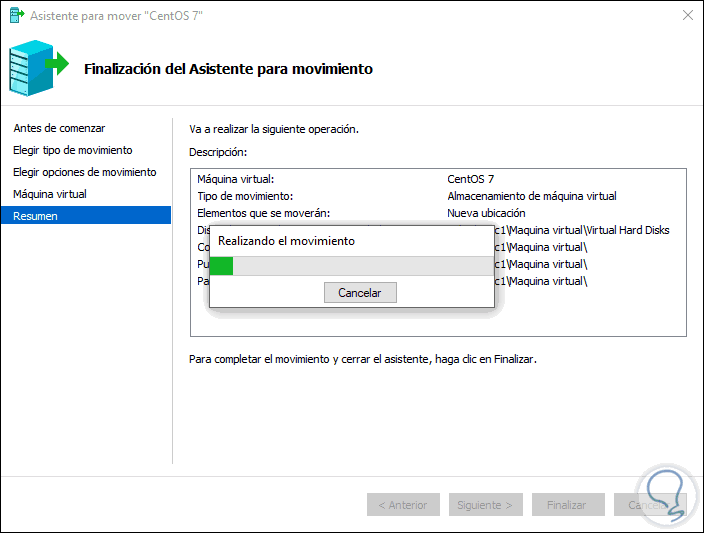704x533 pixels.
Task: Click the 'Siguiente >' button
Action: 485,505
